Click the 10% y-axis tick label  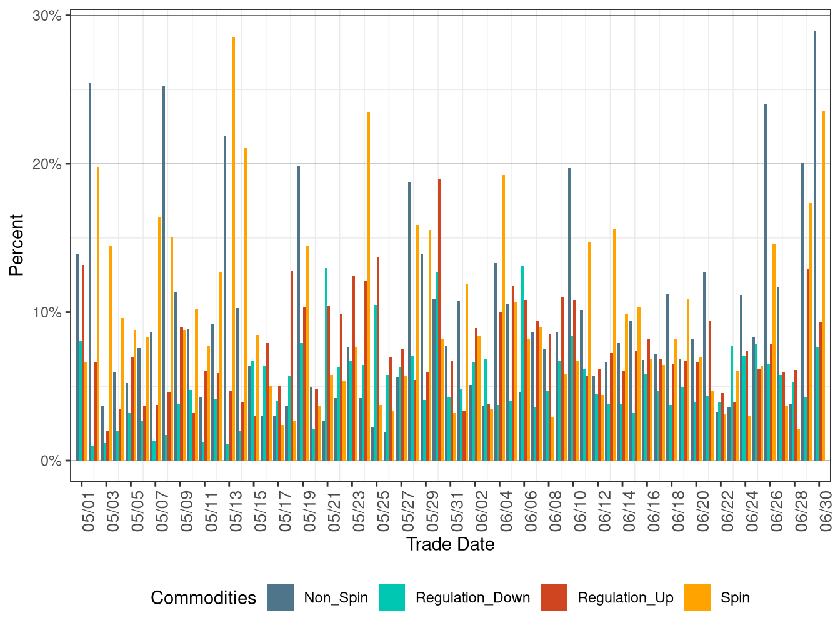[47, 312]
